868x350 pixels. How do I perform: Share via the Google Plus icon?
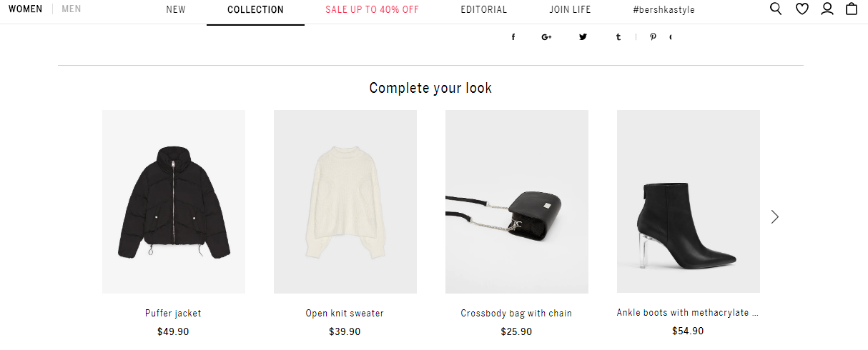click(x=547, y=37)
